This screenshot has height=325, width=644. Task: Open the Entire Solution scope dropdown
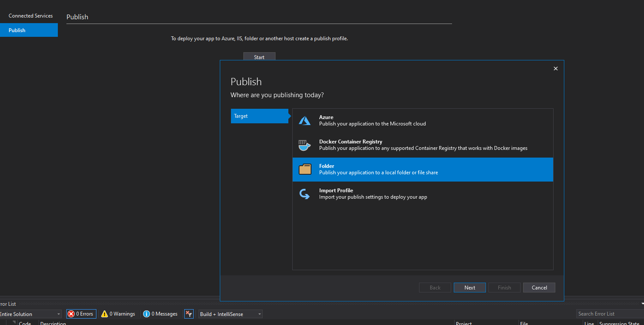click(30, 314)
